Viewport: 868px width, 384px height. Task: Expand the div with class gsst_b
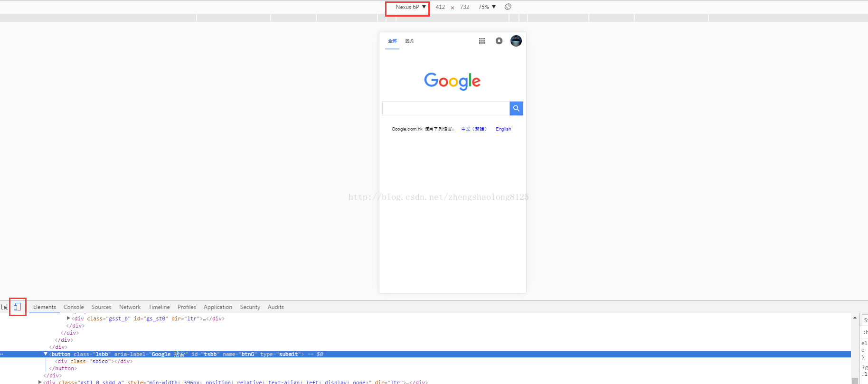68,318
